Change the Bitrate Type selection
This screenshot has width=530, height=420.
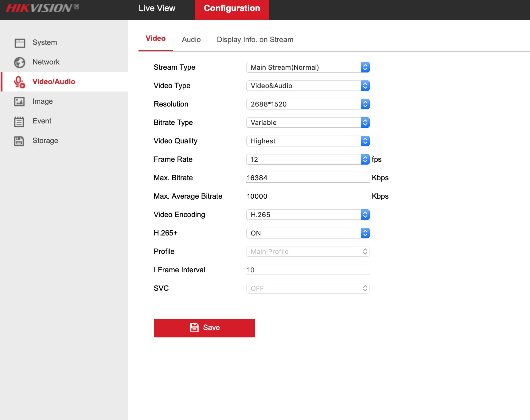point(308,122)
